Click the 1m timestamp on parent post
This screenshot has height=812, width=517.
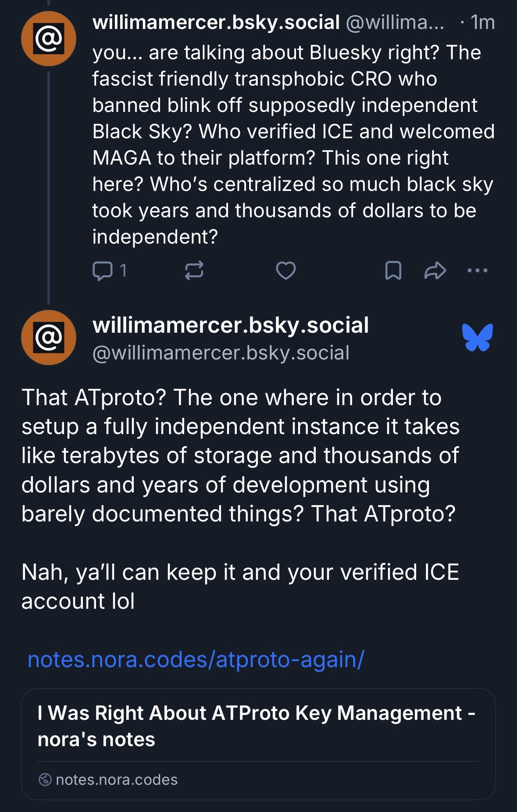coord(482,22)
